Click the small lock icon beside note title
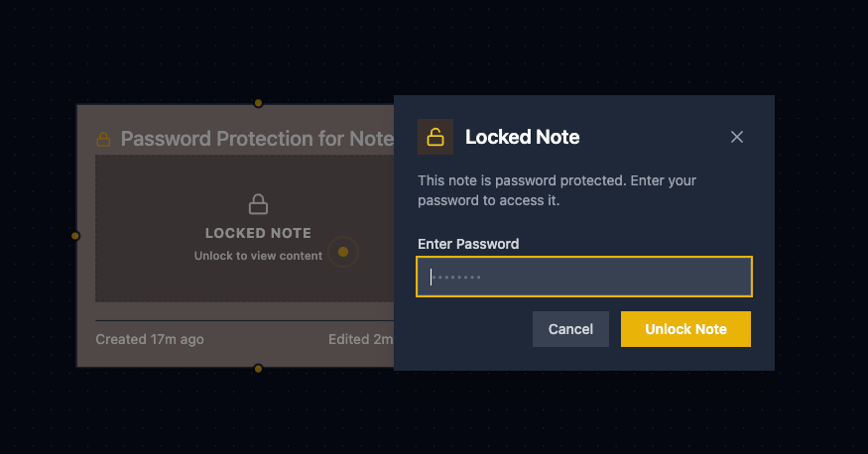This screenshot has width=868, height=454. (x=103, y=140)
